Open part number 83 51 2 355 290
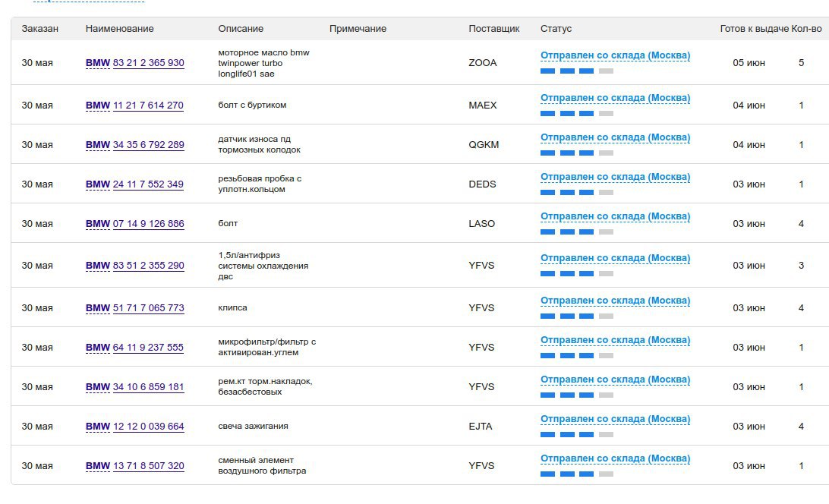Screen dimensions: 829x504 click(149, 266)
